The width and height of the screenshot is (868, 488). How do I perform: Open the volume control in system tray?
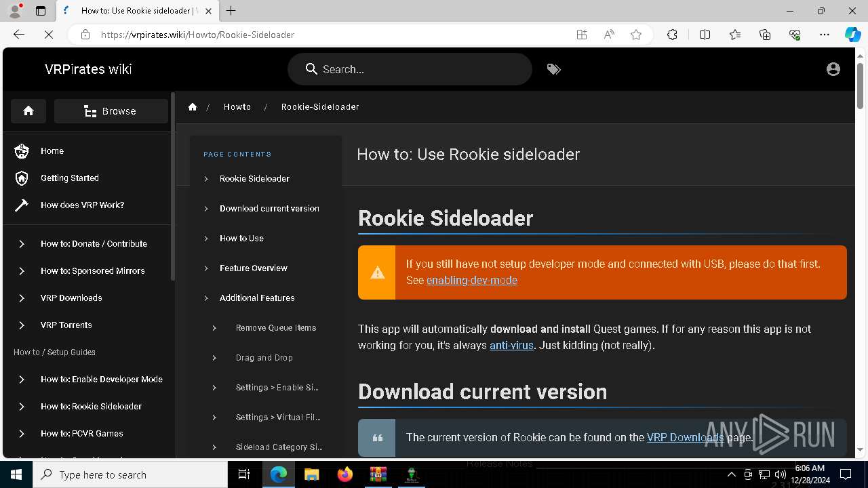click(780, 474)
